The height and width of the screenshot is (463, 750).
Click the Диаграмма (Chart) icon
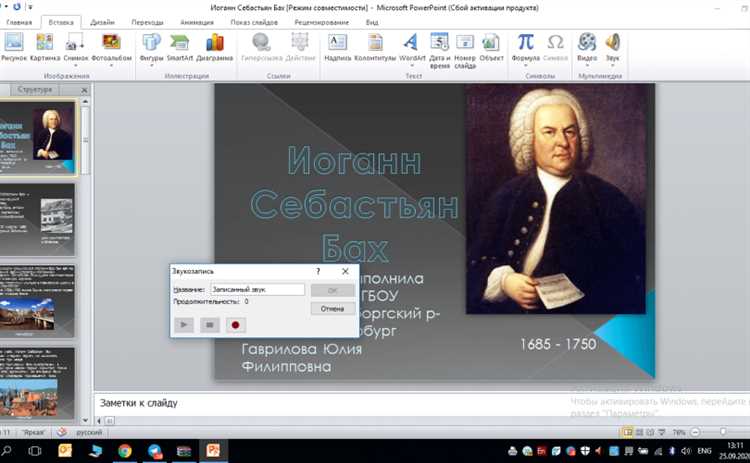point(215,43)
